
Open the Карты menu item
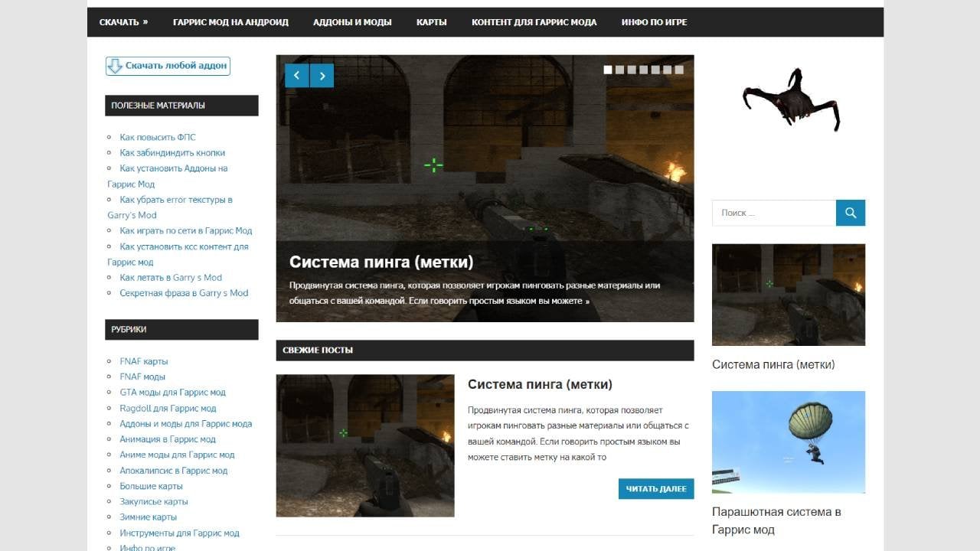pos(432,22)
